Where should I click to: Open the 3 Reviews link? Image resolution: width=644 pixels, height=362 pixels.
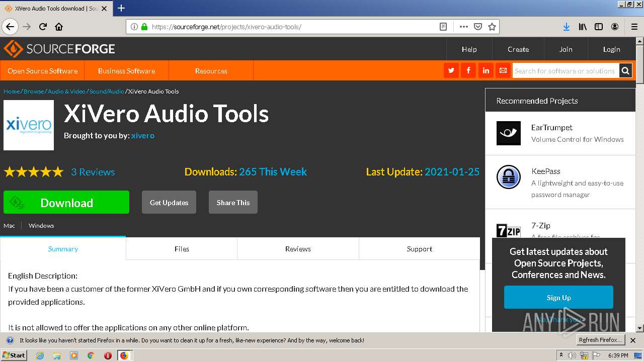(93, 172)
